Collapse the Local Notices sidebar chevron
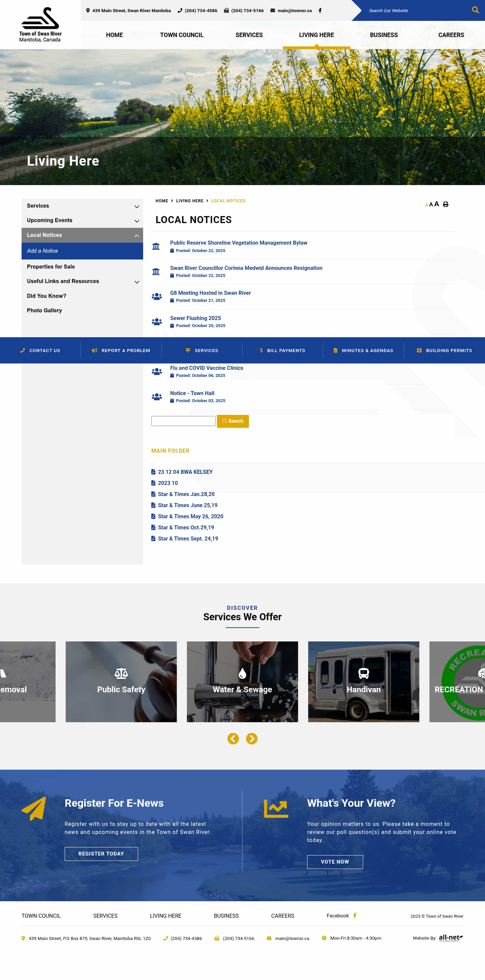 tap(137, 236)
